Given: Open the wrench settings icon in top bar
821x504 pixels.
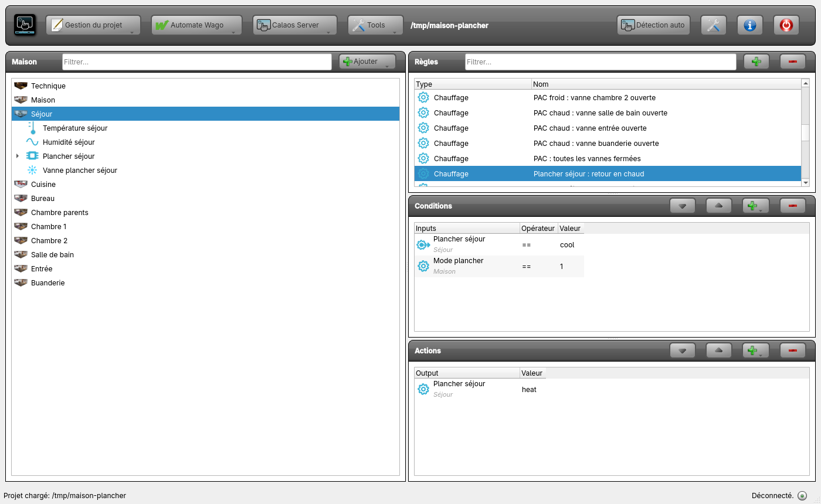Looking at the screenshot, I should pos(713,25).
